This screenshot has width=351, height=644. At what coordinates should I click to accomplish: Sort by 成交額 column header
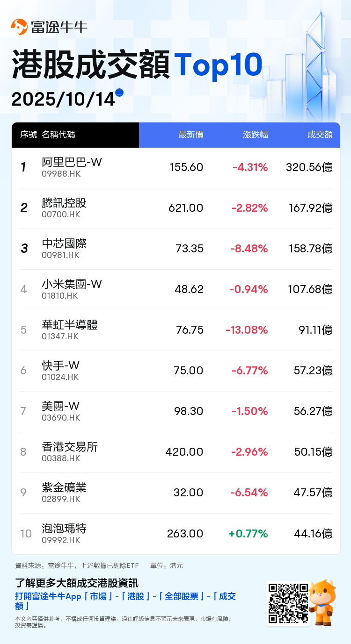click(x=320, y=135)
